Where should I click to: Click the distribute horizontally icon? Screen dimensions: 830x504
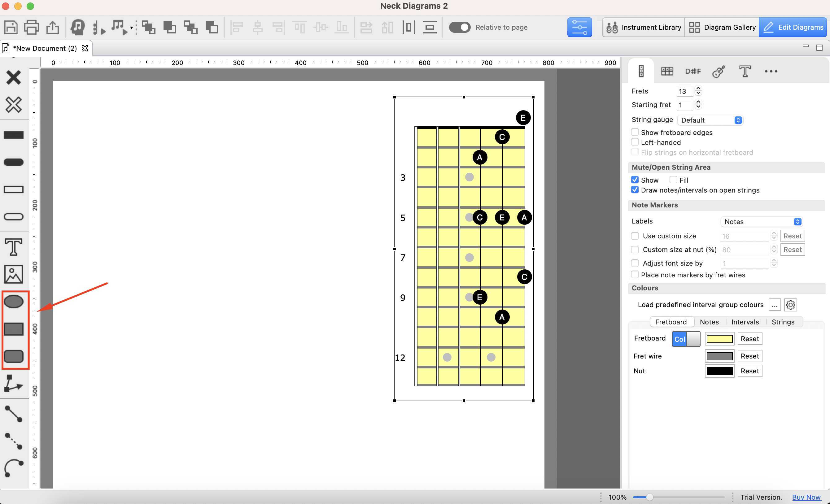tap(408, 27)
